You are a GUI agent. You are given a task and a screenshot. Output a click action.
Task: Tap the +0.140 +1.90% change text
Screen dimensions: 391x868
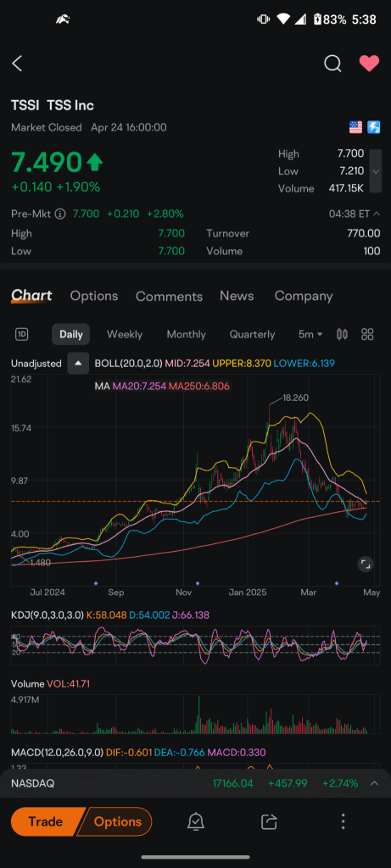pos(55,187)
